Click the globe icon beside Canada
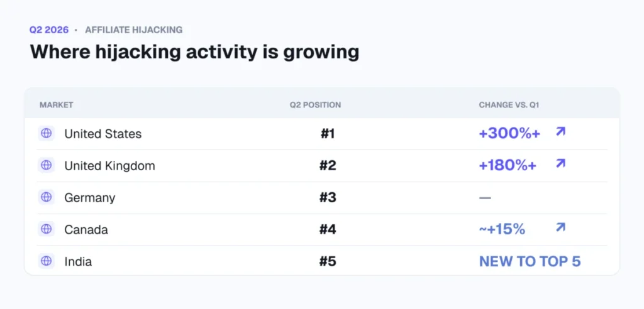Image resolution: width=644 pixels, height=309 pixels. [x=47, y=229]
